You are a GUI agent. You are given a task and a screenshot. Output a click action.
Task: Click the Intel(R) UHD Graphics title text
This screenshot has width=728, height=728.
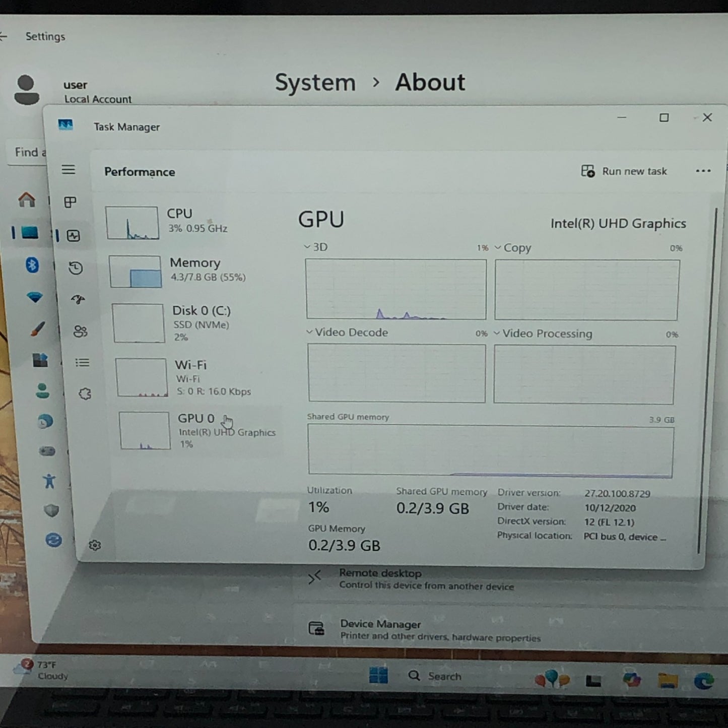coord(618,223)
